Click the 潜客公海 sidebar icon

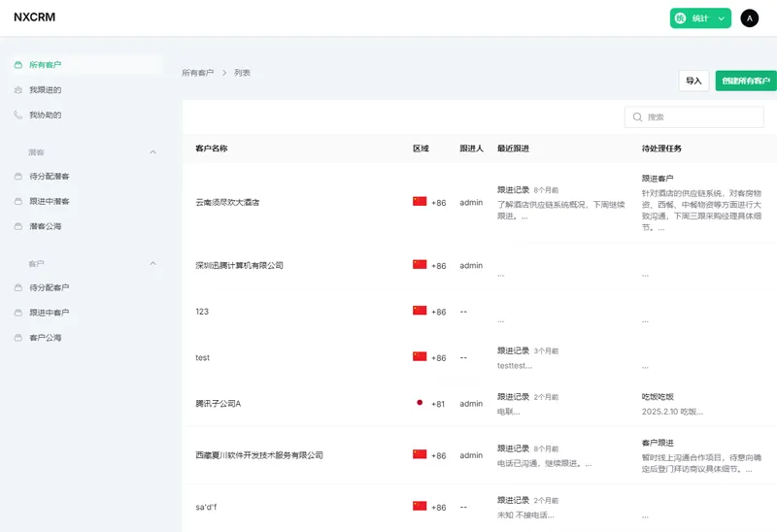pos(17,226)
